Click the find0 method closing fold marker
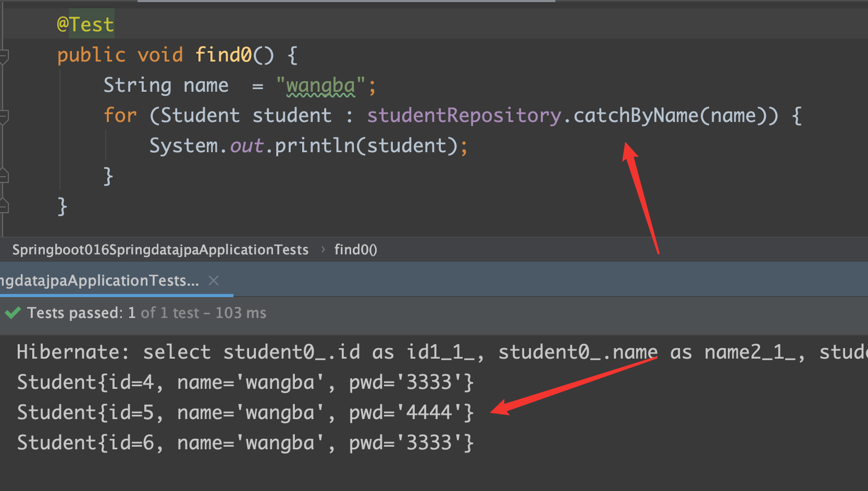Image resolution: width=868 pixels, height=491 pixels. [x=4, y=206]
